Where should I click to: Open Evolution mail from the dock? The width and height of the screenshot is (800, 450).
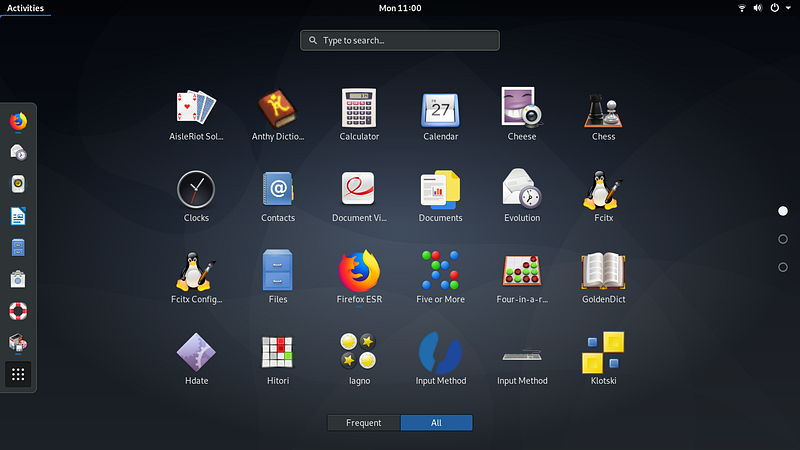point(18,153)
